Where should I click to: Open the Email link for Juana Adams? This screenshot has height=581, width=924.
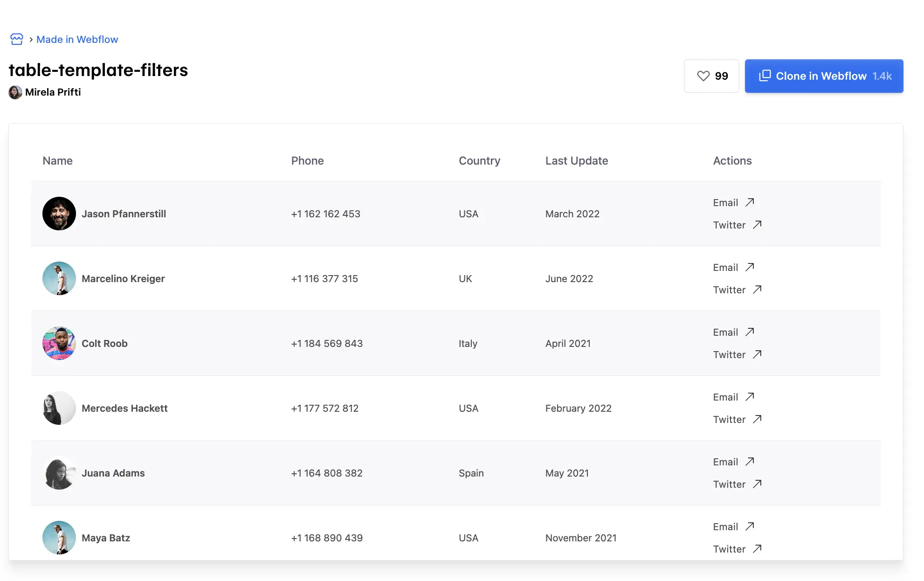coord(725,462)
